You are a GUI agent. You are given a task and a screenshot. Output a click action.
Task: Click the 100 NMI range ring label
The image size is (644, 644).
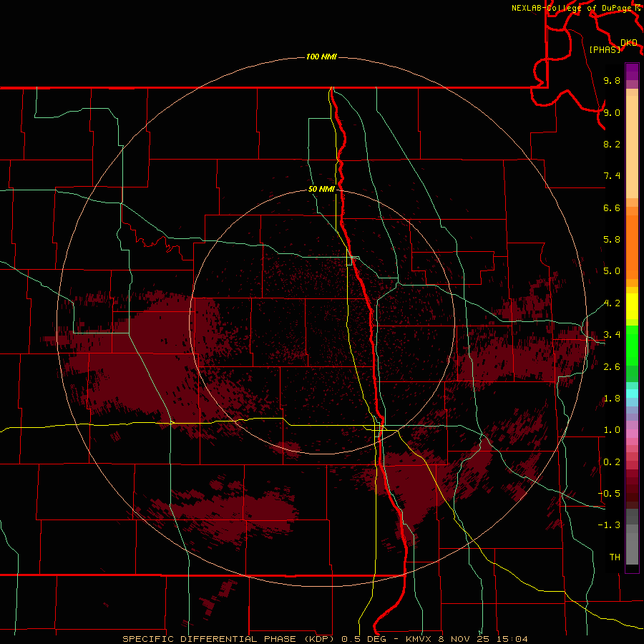coord(321,57)
